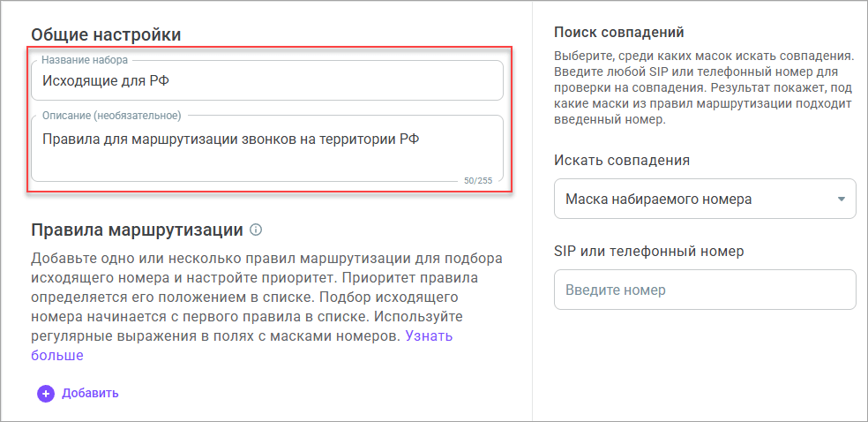Click the Название набора floating label

(x=85, y=60)
